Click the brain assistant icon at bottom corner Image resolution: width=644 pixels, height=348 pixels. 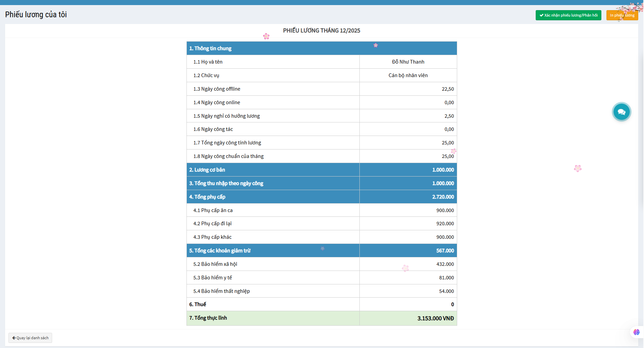pos(636,332)
